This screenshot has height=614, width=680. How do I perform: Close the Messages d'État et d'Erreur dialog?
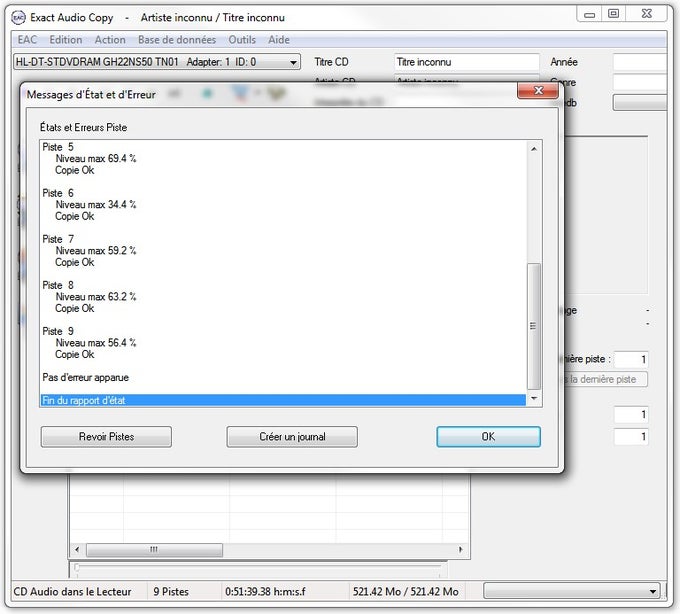(538, 91)
